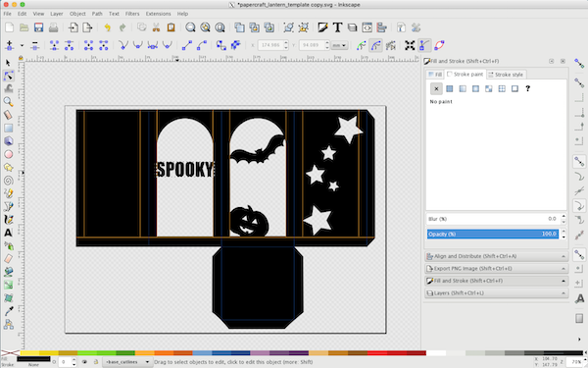Expand Align and Distribute panel
This screenshot has height=368, width=588.
tap(496, 256)
